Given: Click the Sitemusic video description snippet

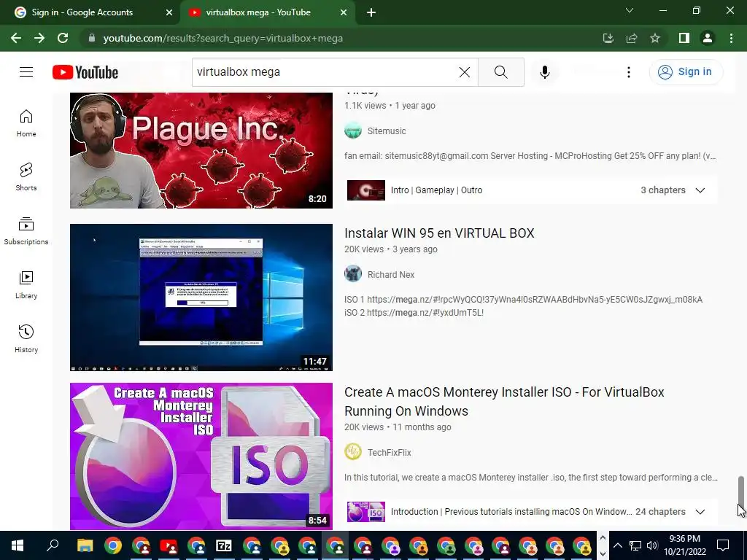Looking at the screenshot, I should click(x=530, y=156).
